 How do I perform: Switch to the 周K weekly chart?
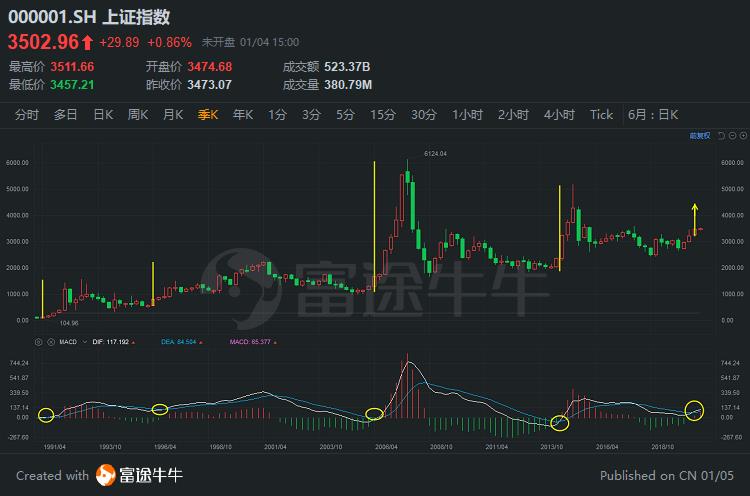point(137,114)
